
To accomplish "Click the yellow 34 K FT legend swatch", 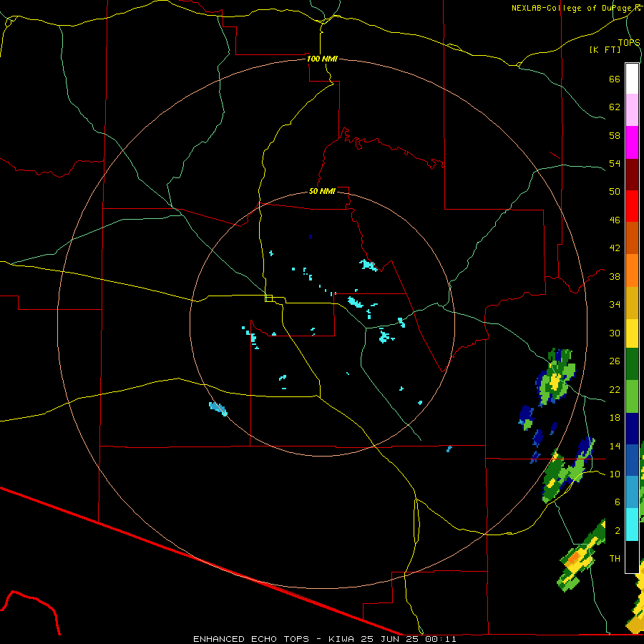I will tap(632, 333).
